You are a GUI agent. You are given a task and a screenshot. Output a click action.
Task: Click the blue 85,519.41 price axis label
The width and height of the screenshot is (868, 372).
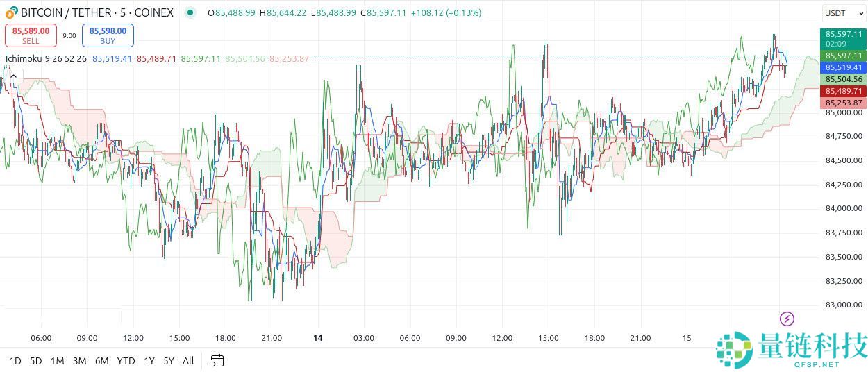coord(843,67)
